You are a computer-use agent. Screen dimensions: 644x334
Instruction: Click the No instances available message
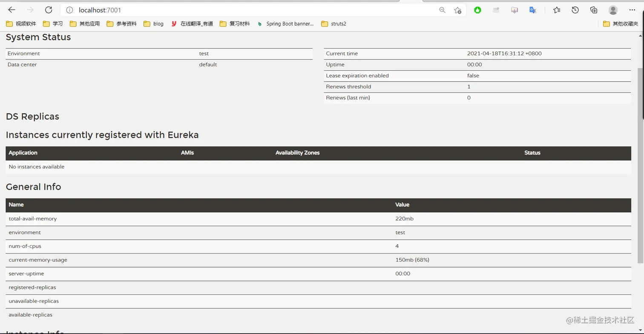[x=37, y=167]
